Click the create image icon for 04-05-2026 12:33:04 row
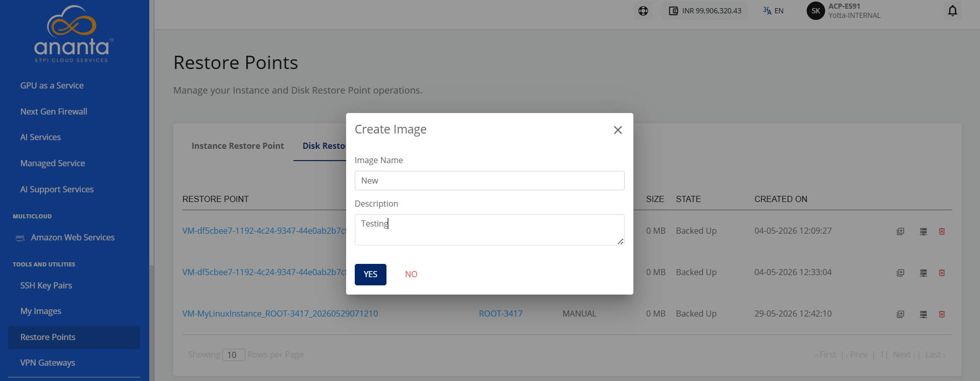The height and width of the screenshot is (381, 980). [900, 273]
